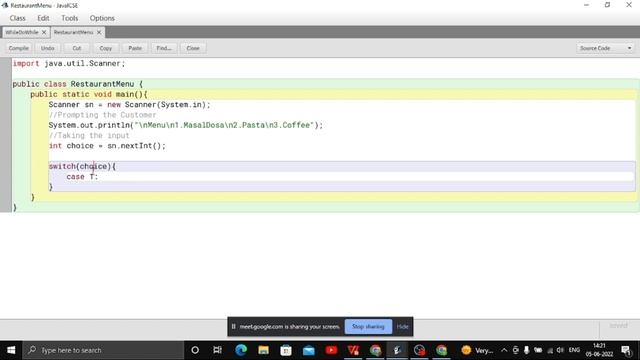Click the Scanner sn = new Scanner line
The image size is (640, 360).
pos(129,104)
